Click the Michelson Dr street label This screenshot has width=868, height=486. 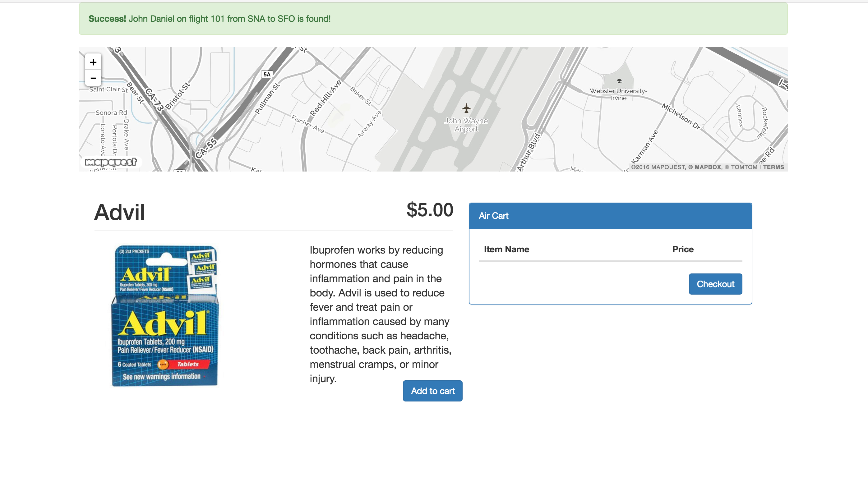(x=681, y=117)
